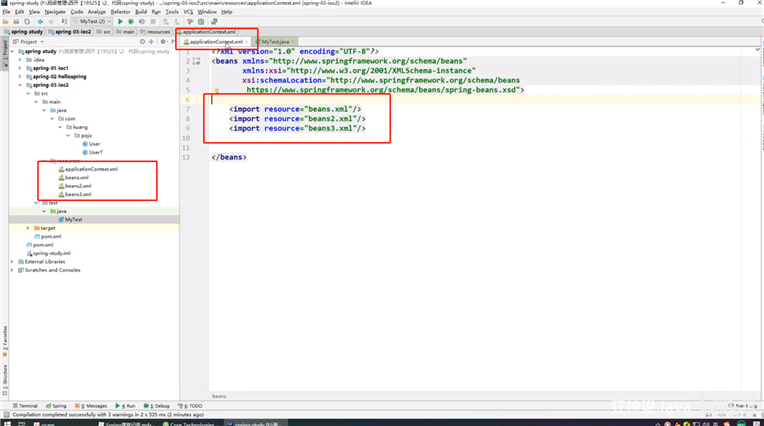Open the VCS menu

[x=188, y=12]
